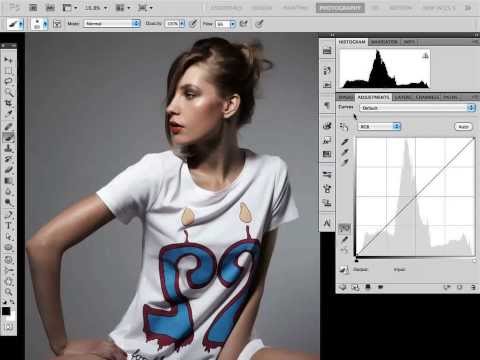
Task: Select the Dodge tool
Action: click(8, 203)
